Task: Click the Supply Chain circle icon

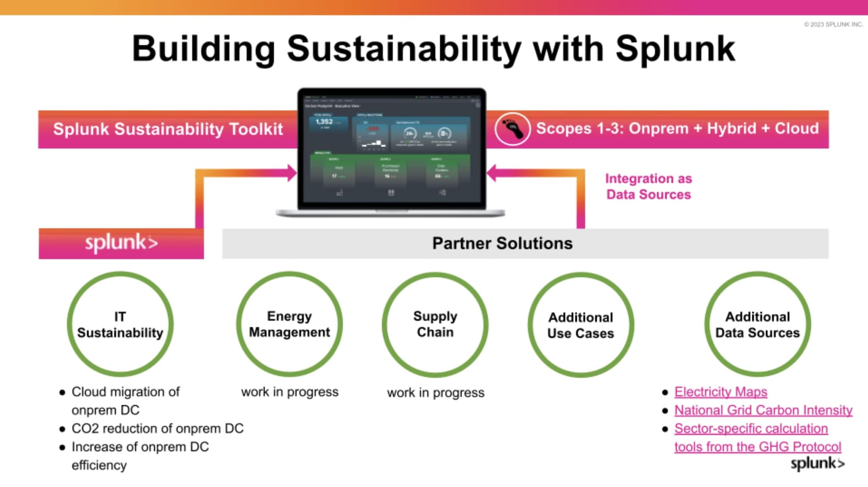Action: (434, 324)
